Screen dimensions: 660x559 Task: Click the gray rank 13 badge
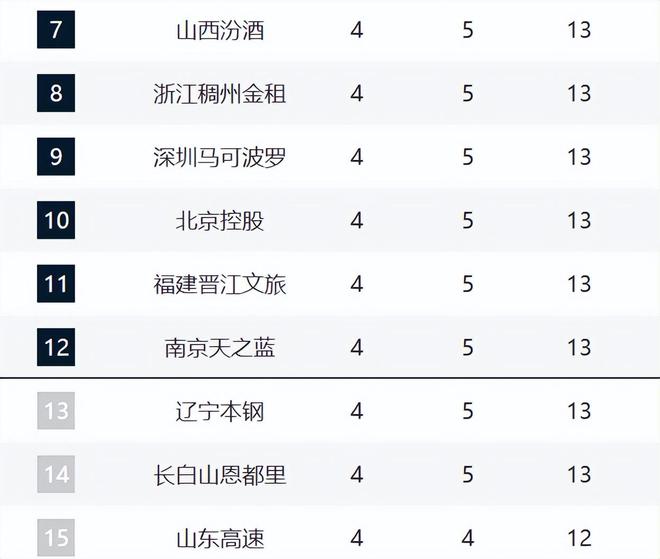pos(56,411)
